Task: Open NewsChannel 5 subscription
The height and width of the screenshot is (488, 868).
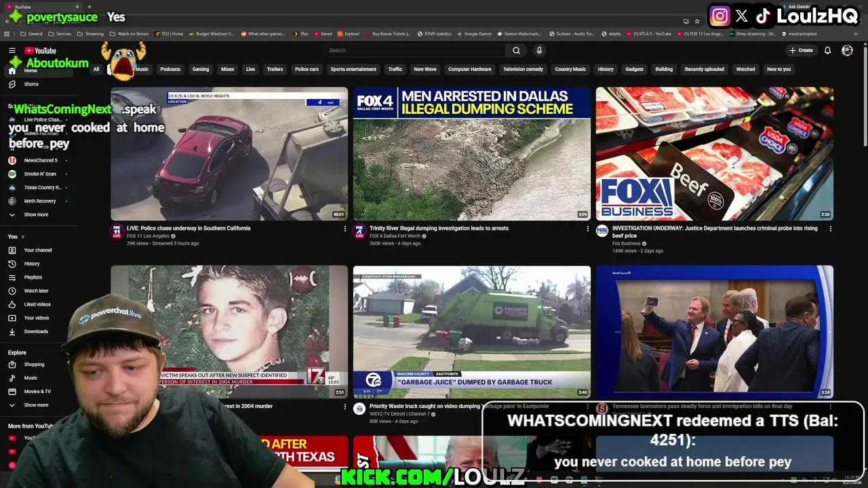Action: (x=41, y=161)
